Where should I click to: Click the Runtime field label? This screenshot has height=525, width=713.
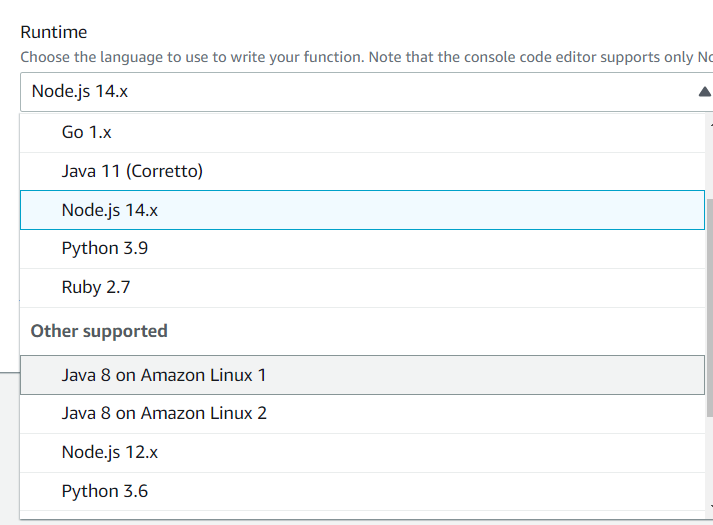53,33
